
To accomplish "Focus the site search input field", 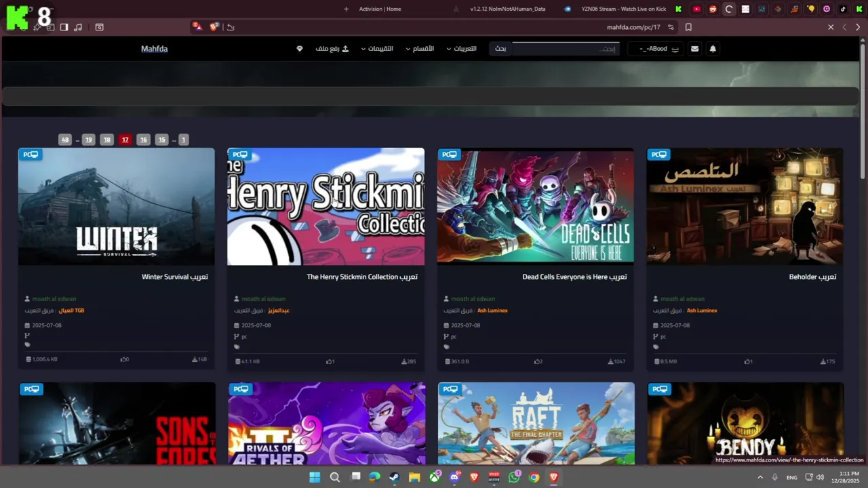I will pos(566,49).
